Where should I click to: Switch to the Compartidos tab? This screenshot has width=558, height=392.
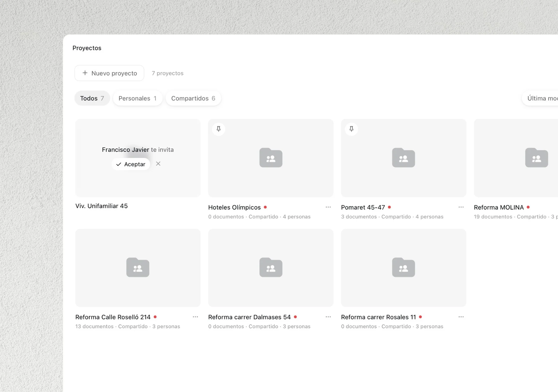193,98
